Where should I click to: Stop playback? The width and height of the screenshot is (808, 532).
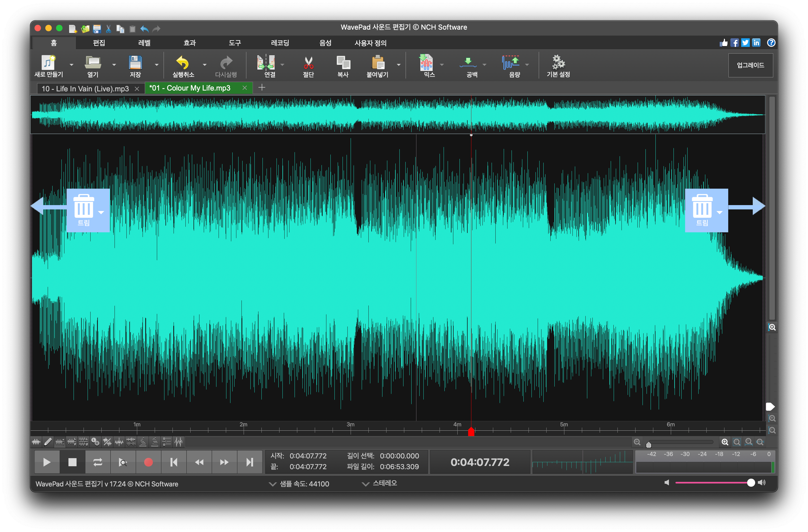tap(72, 462)
